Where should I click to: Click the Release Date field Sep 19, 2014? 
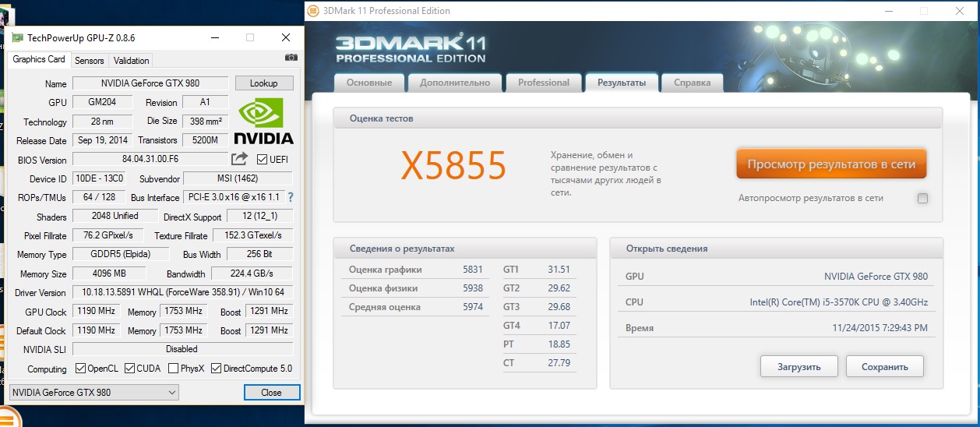click(104, 140)
